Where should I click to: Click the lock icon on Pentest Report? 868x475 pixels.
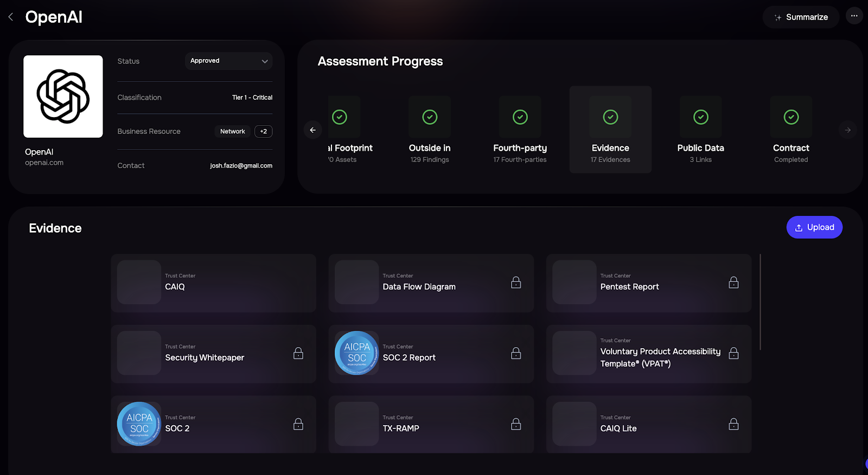(x=733, y=283)
